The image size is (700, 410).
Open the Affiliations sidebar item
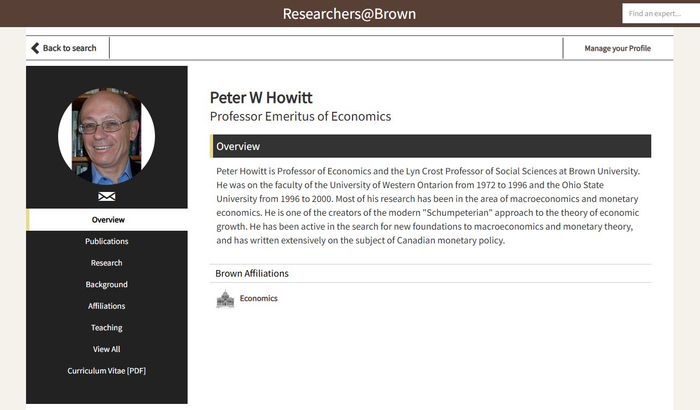point(107,306)
